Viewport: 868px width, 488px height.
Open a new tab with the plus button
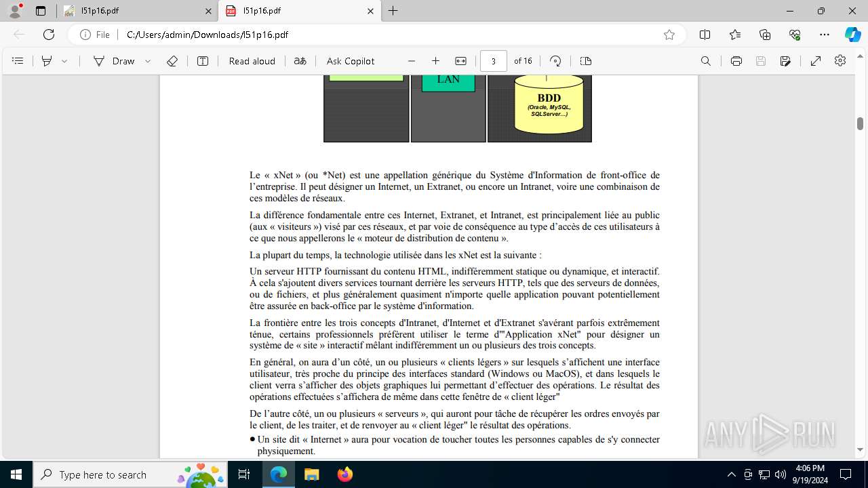[393, 11]
